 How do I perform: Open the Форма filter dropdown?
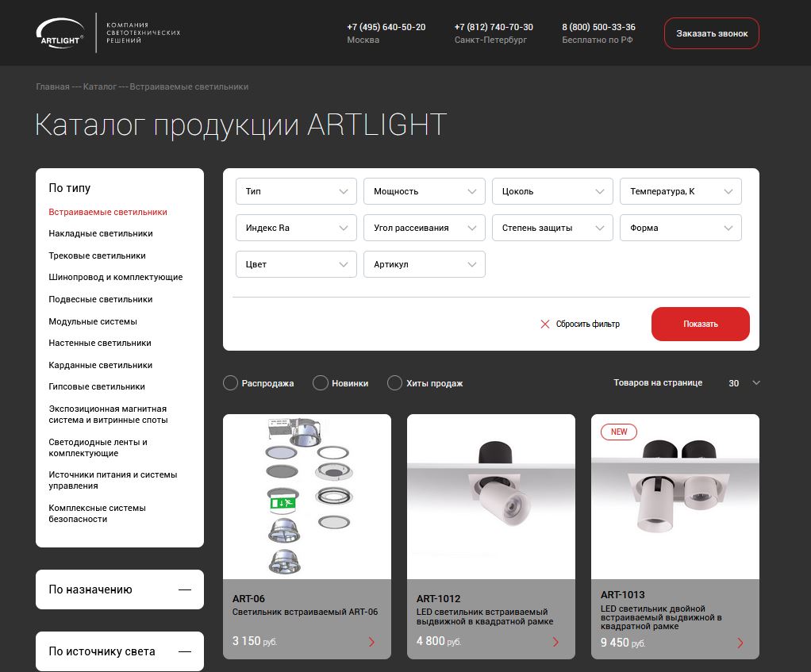[681, 228]
